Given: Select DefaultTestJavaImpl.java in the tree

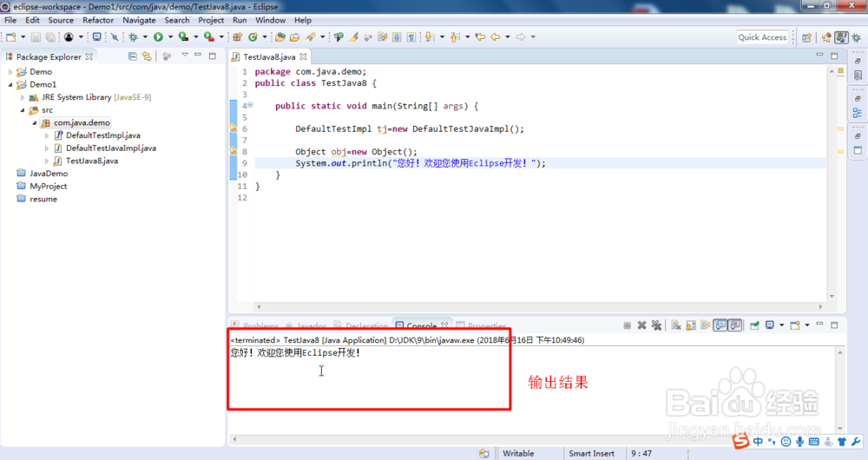Looking at the screenshot, I should point(111,148).
